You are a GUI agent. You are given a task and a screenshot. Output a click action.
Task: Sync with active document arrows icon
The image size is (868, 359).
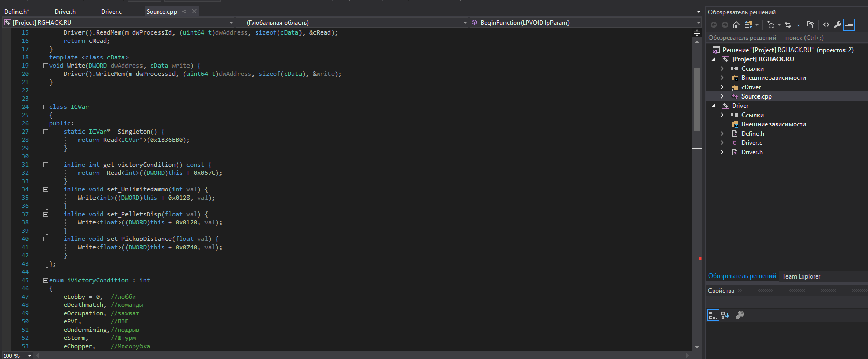[788, 25]
